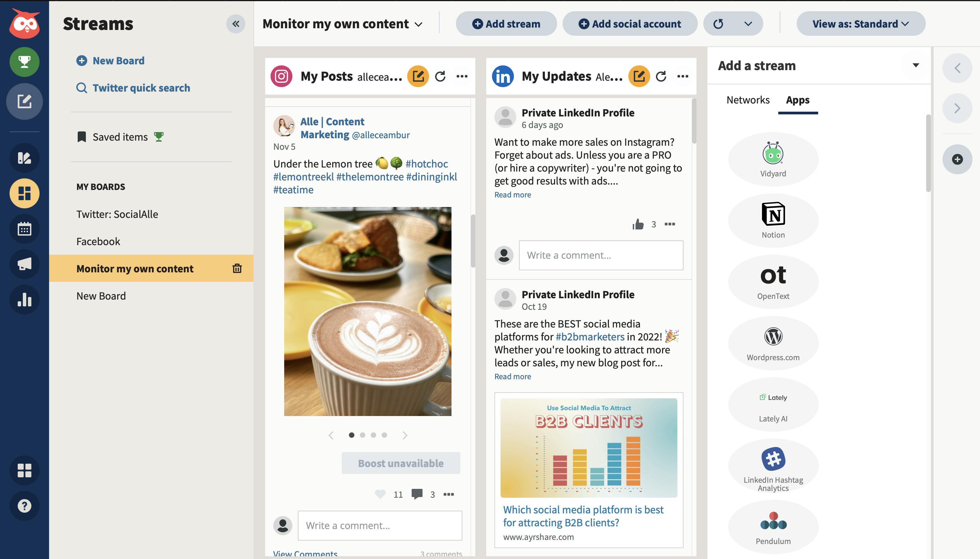Click the Hootsuite composer icon
The height and width of the screenshot is (559, 980).
[24, 101]
